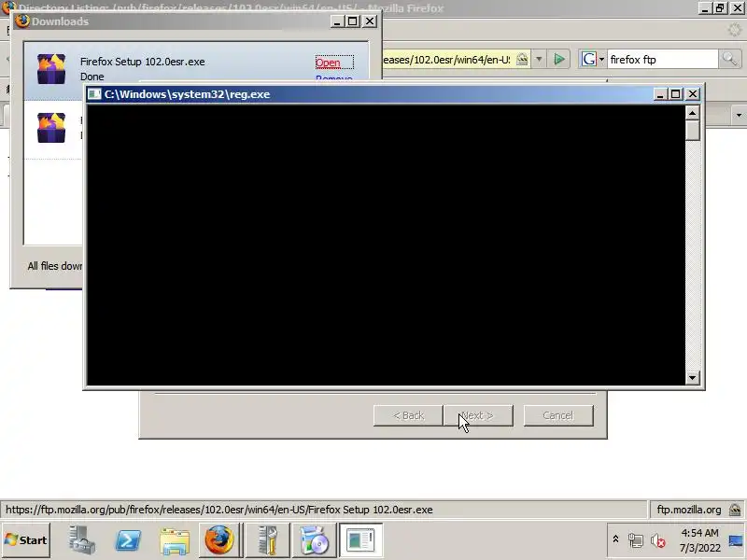
Task: Click the reg.exe console scroll up arrow
Action: [692, 113]
